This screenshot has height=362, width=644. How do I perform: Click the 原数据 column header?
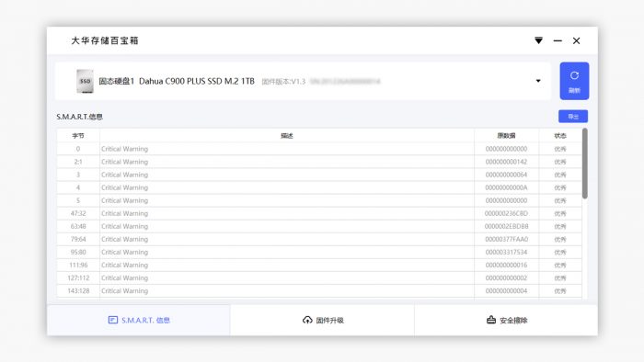[x=506, y=135]
